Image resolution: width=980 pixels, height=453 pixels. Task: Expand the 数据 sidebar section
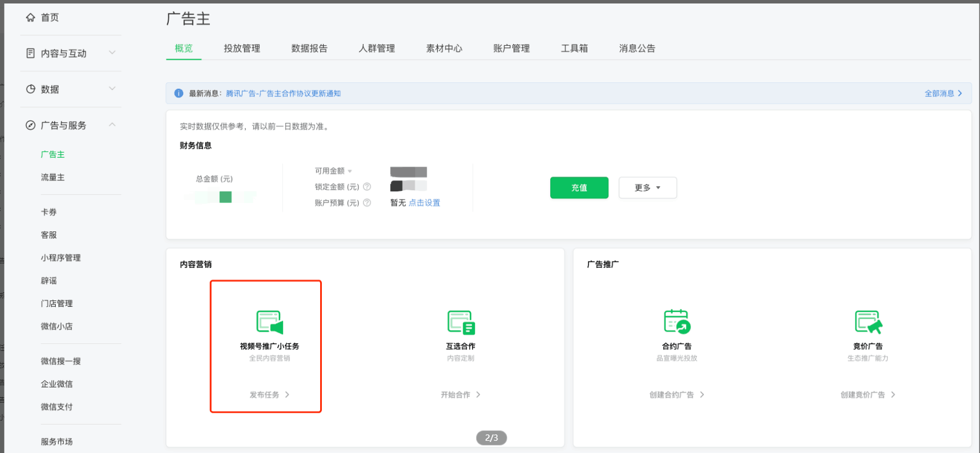(112, 89)
